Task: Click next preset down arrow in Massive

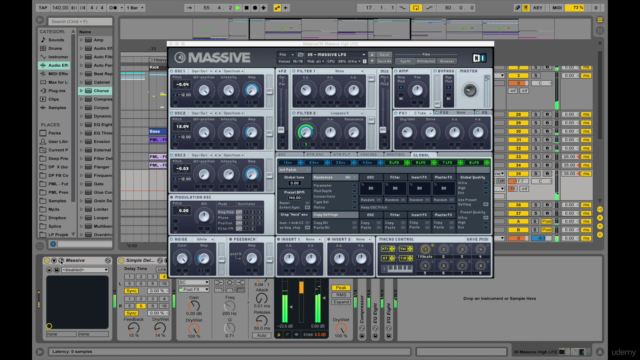Action: 372,61
